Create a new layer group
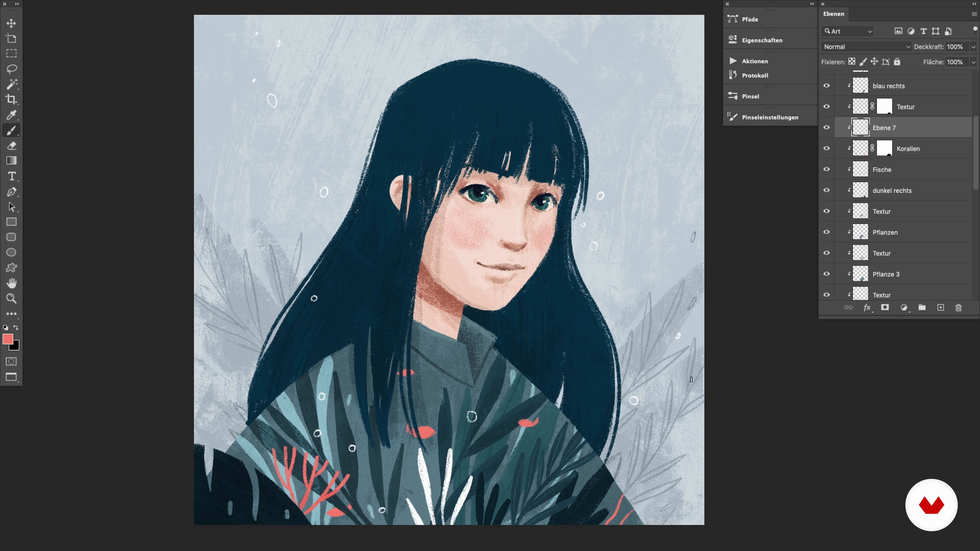 [x=922, y=307]
